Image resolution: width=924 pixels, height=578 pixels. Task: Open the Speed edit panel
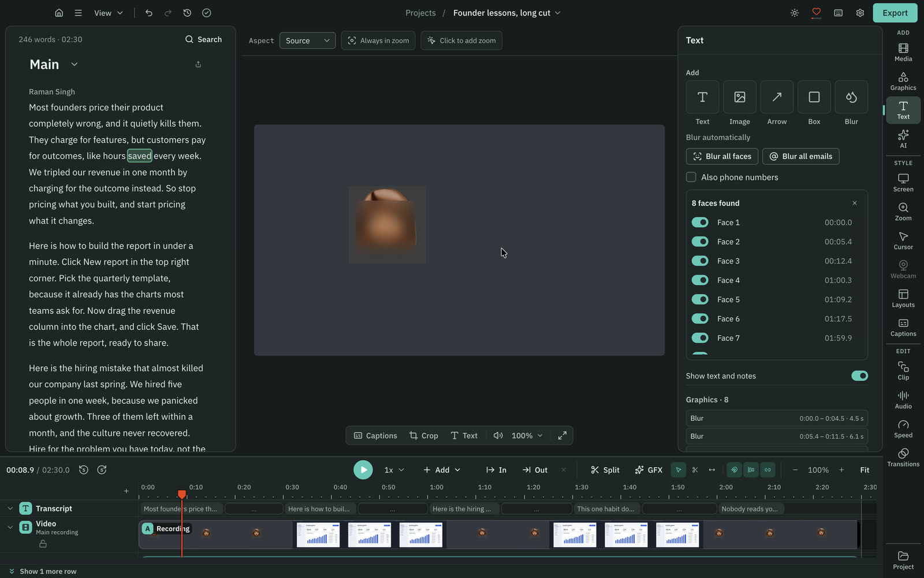pos(903,429)
